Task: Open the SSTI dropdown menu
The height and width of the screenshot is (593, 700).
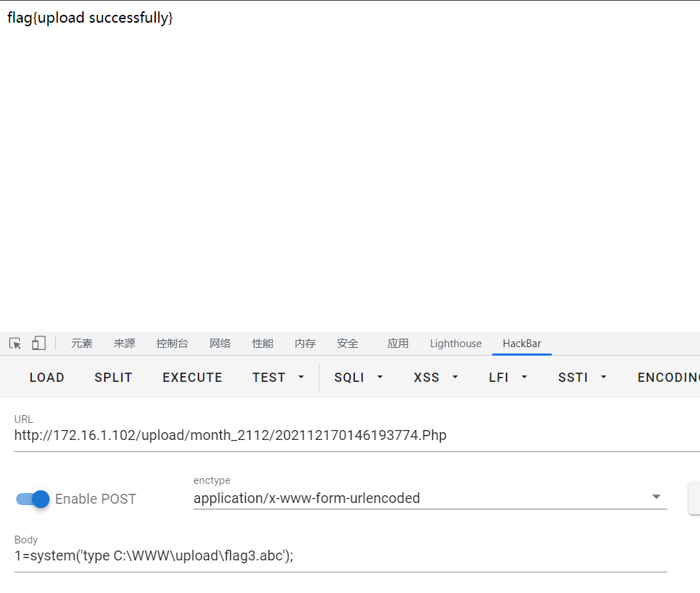Action: pyautogui.click(x=582, y=378)
